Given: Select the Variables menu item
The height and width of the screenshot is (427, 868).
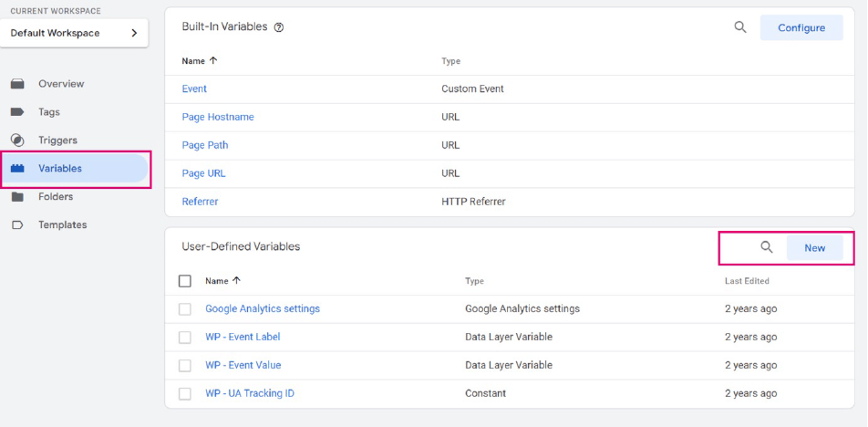Looking at the screenshot, I should [x=60, y=169].
